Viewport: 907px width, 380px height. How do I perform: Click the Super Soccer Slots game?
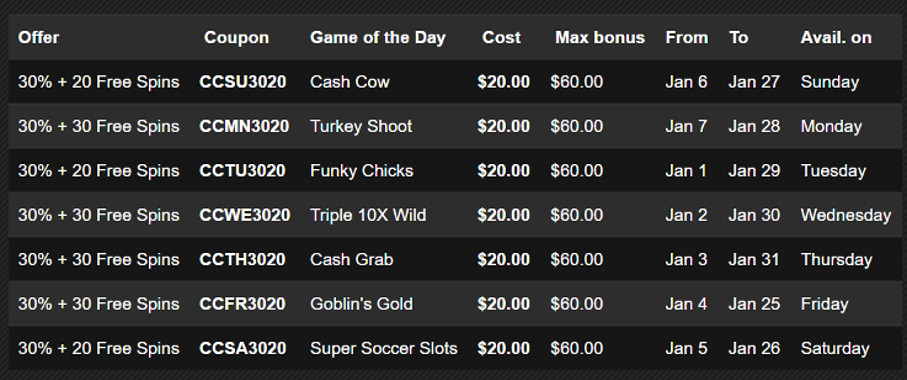(x=384, y=349)
